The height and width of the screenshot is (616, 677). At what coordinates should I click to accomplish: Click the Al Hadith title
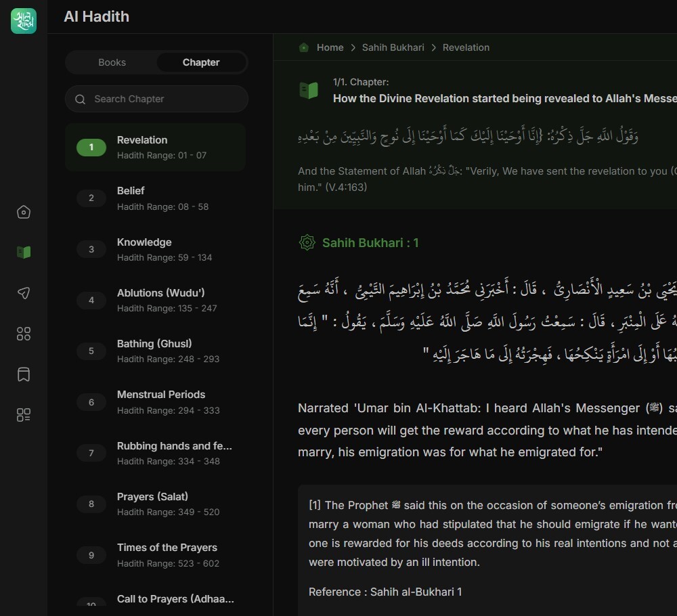[x=96, y=16]
